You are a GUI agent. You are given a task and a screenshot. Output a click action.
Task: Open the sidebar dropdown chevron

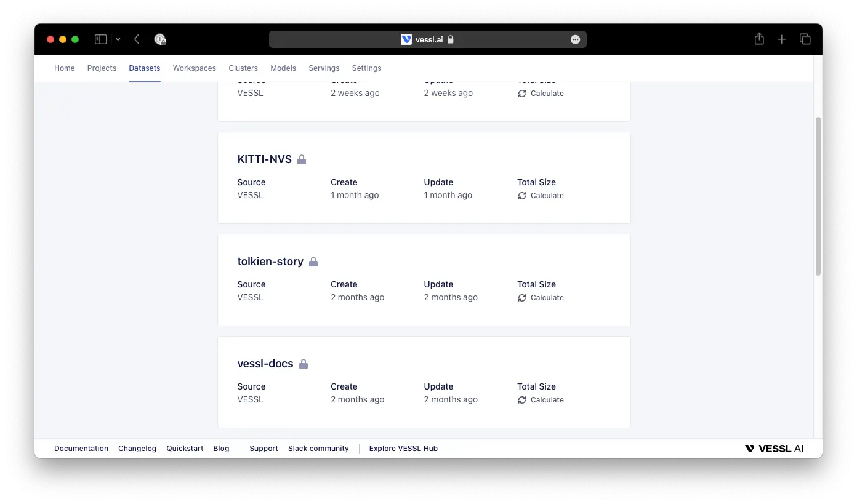[118, 39]
